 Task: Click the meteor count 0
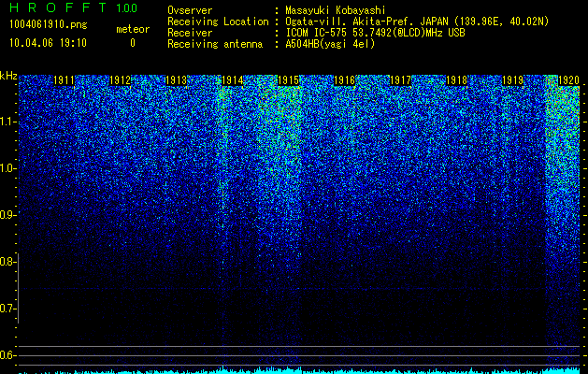pyautogui.click(x=133, y=43)
